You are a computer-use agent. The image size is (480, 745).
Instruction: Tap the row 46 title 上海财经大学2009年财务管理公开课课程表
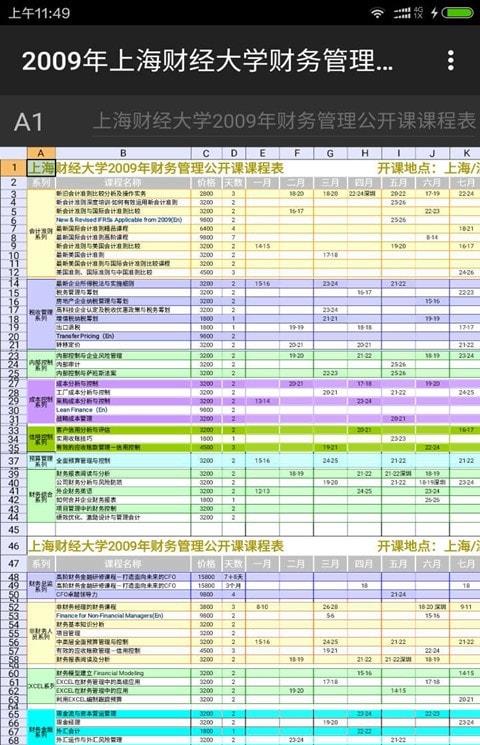pyautogui.click(x=156, y=546)
